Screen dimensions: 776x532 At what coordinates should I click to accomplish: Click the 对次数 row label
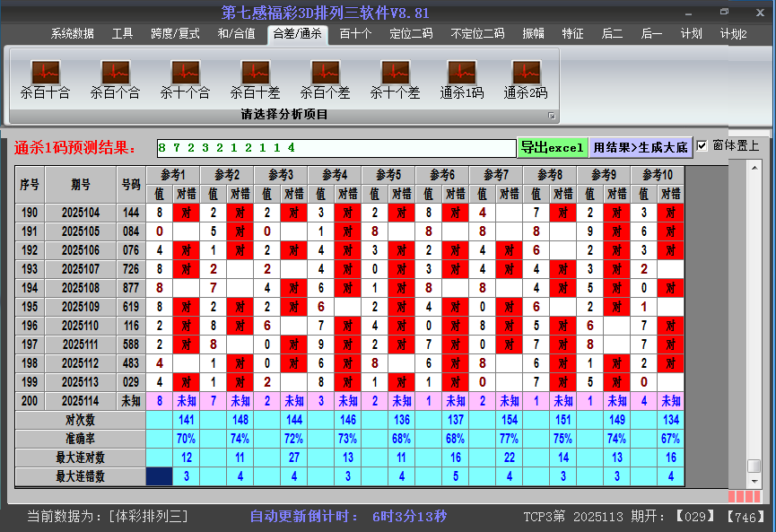80,420
